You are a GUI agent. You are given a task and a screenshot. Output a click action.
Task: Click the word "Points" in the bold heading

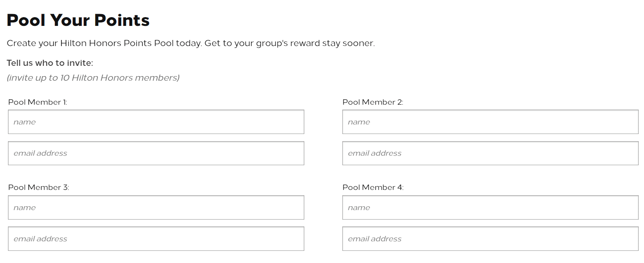(122, 21)
